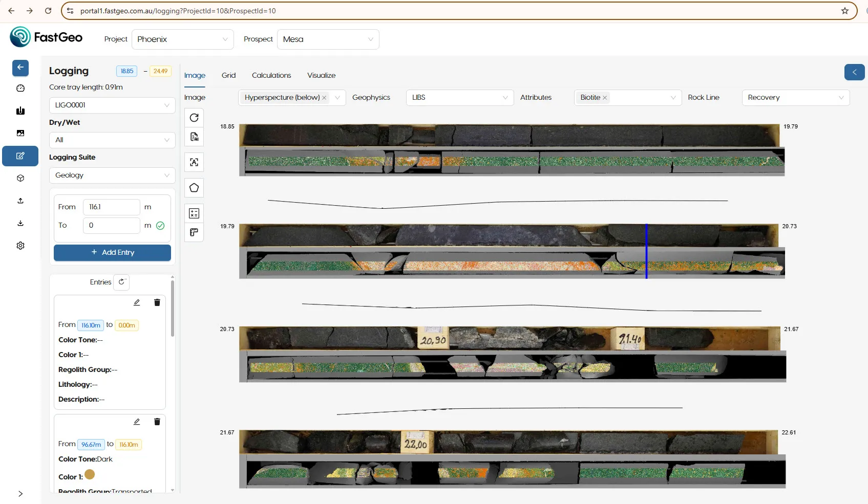Click the Color 1 swatch in second entry
The image size is (868, 504).
click(90, 475)
